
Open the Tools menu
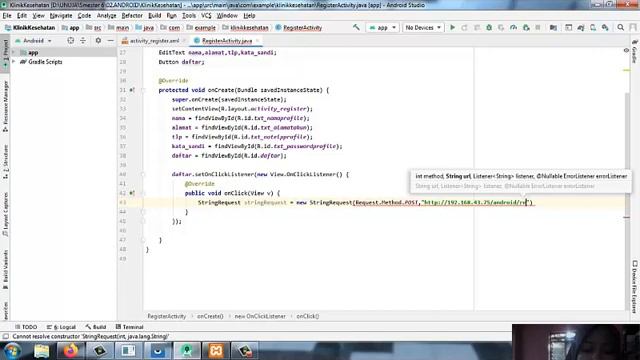point(189,16)
